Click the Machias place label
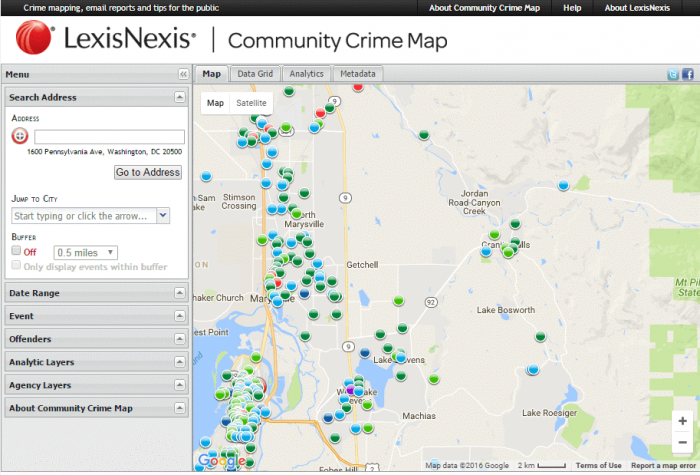Image resolution: width=700 pixels, height=475 pixels. (419, 416)
